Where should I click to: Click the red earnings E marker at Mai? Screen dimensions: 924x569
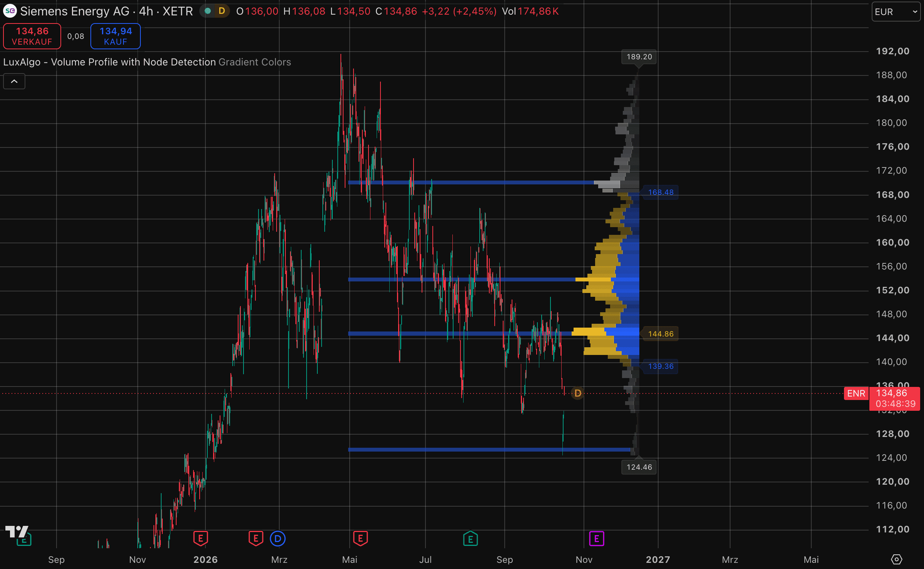[x=360, y=539]
